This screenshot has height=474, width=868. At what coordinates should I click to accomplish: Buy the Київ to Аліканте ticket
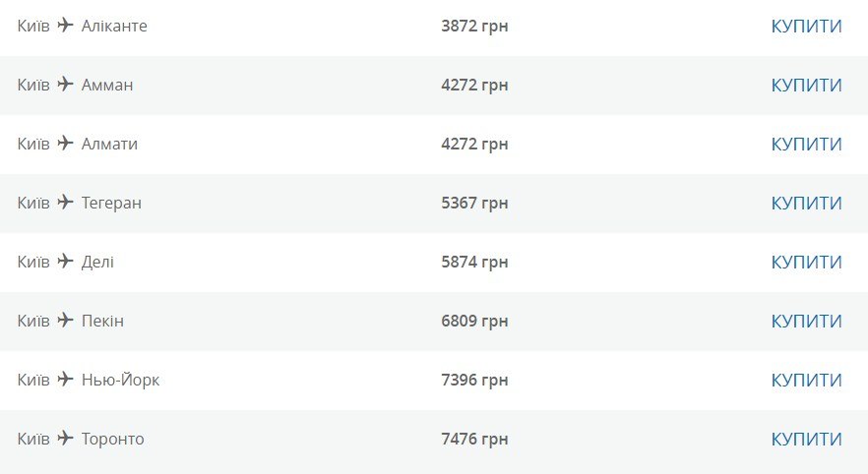point(807,26)
